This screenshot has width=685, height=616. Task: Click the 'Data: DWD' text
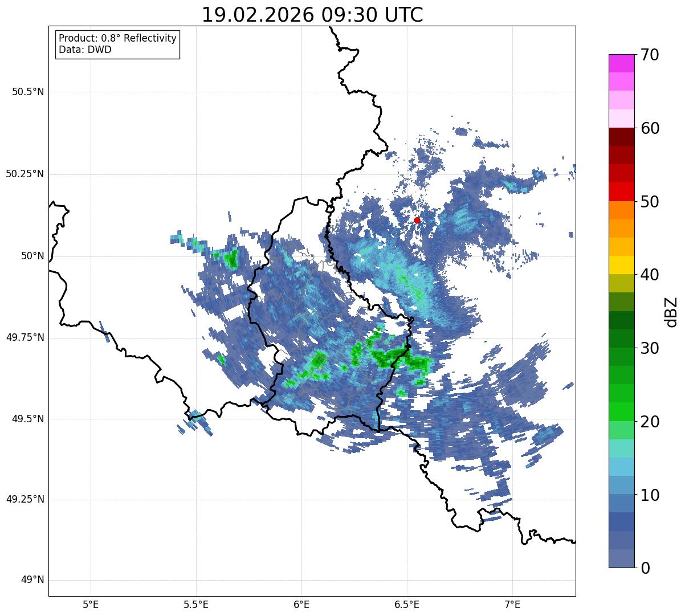point(85,50)
